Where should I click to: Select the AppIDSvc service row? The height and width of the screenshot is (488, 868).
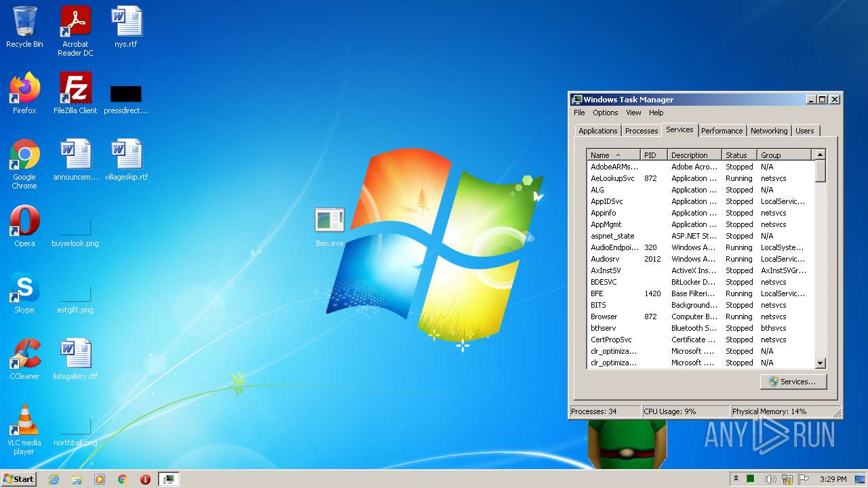coord(701,201)
